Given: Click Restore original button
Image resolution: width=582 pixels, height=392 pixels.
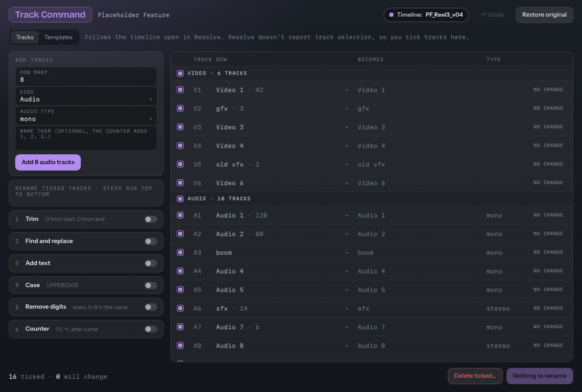Looking at the screenshot, I should pyautogui.click(x=544, y=15).
